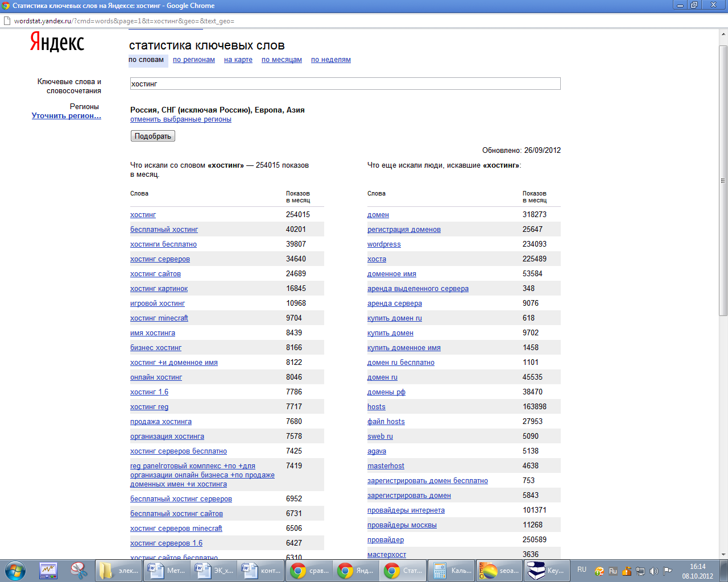728x582 pixels.
Task: Open the 'игровой хостинг' keyword link
Action: [158, 304]
